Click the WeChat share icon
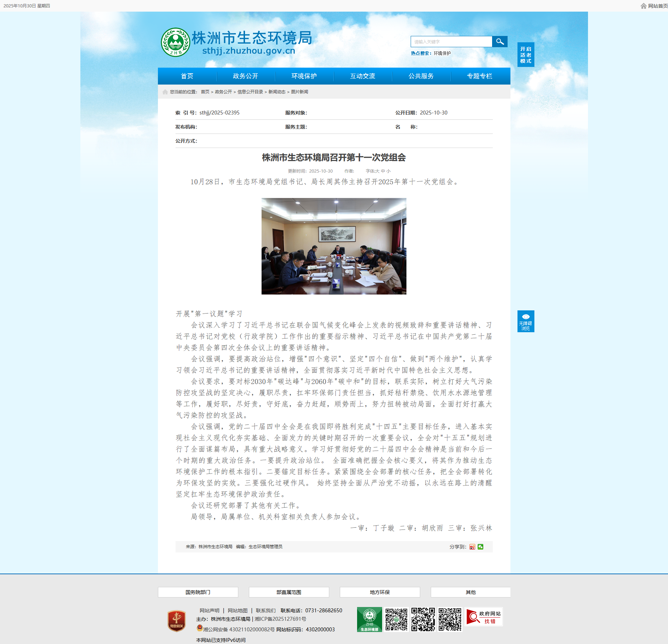This screenshot has height=644, width=668. (480, 547)
